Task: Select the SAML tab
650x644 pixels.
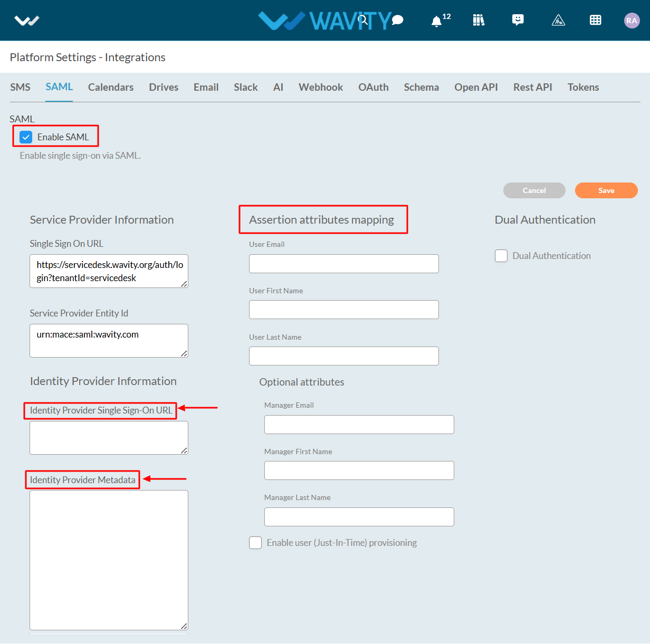Action: [59, 87]
